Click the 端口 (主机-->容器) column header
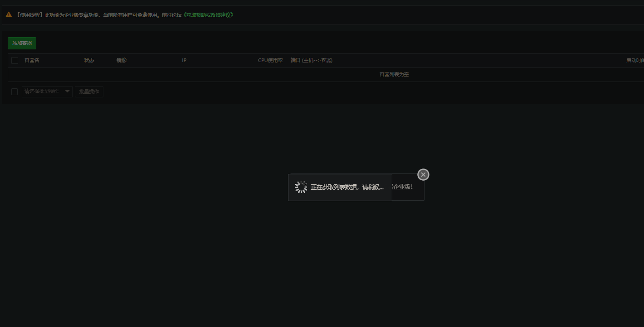Viewport: 644px width, 327px height. 312,60
